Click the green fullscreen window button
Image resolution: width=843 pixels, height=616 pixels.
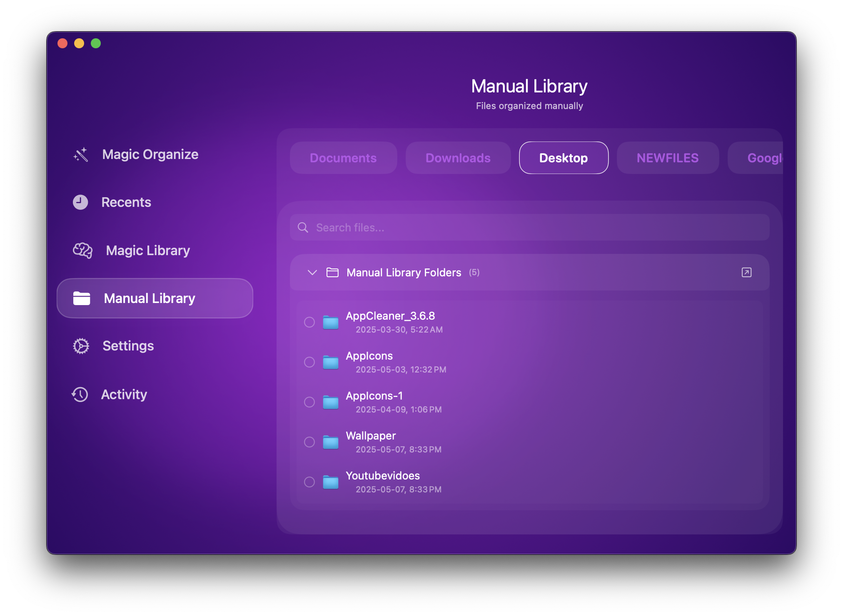96,43
